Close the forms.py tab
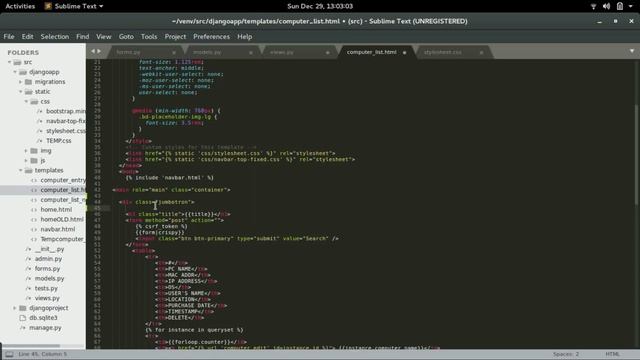 (174, 53)
